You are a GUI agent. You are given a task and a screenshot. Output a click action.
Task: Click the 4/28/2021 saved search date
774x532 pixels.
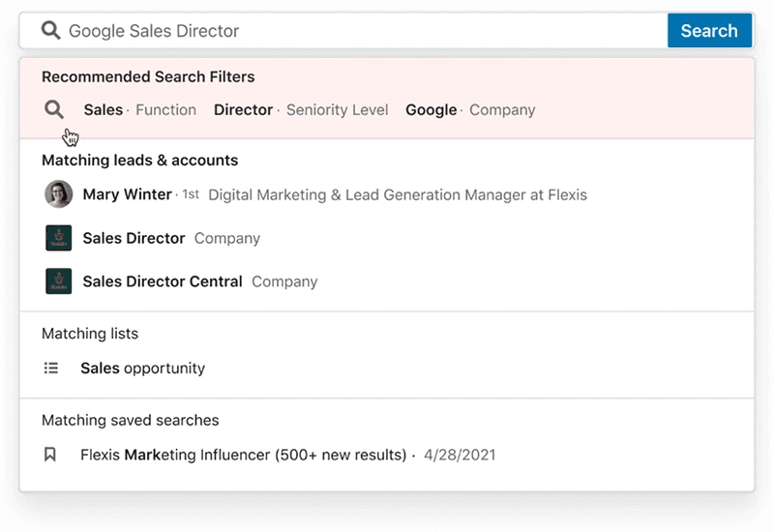coord(459,455)
